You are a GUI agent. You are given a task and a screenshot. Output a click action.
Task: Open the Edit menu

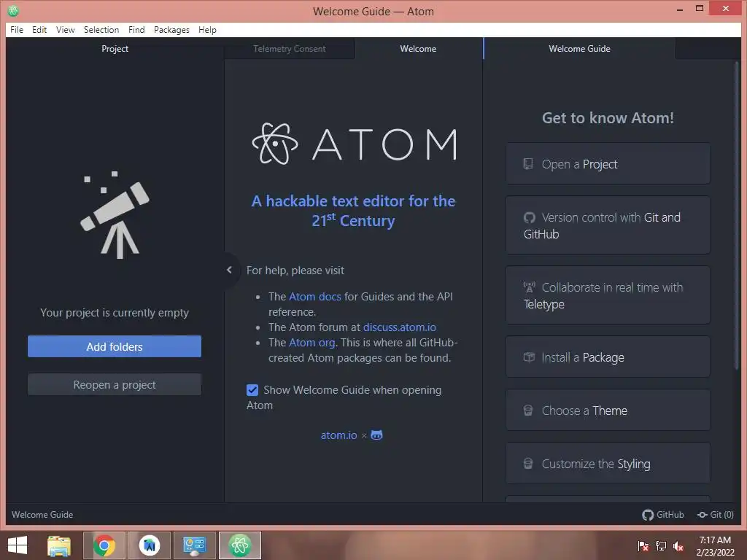(39, 29)
